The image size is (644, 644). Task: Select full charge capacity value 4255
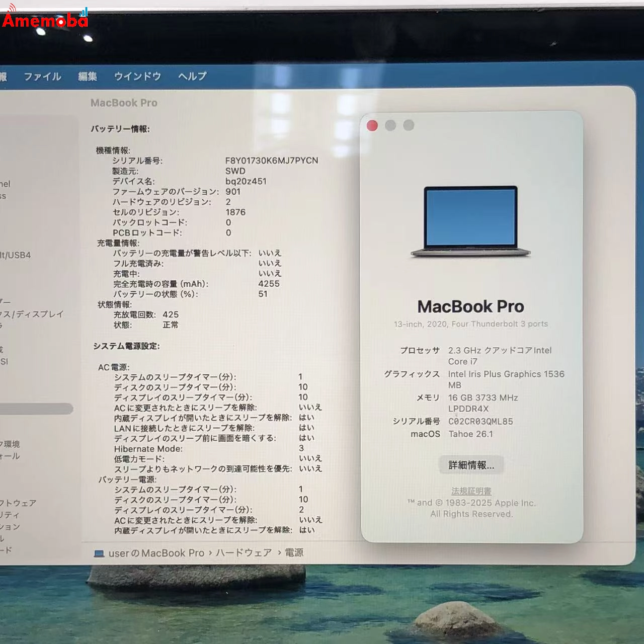click(x=269, y=284)
